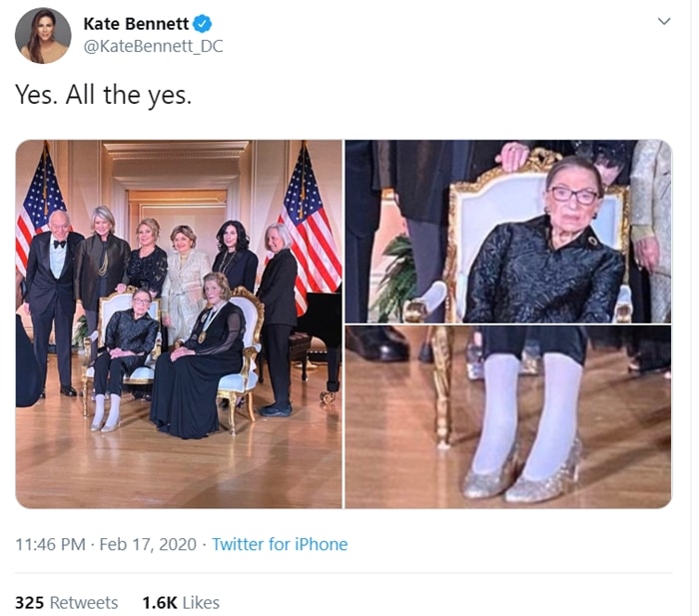This screenshot has height=616, width=699.
Task: Click the tweet timestamp 11:46 PM
Action: coord(50,544)
